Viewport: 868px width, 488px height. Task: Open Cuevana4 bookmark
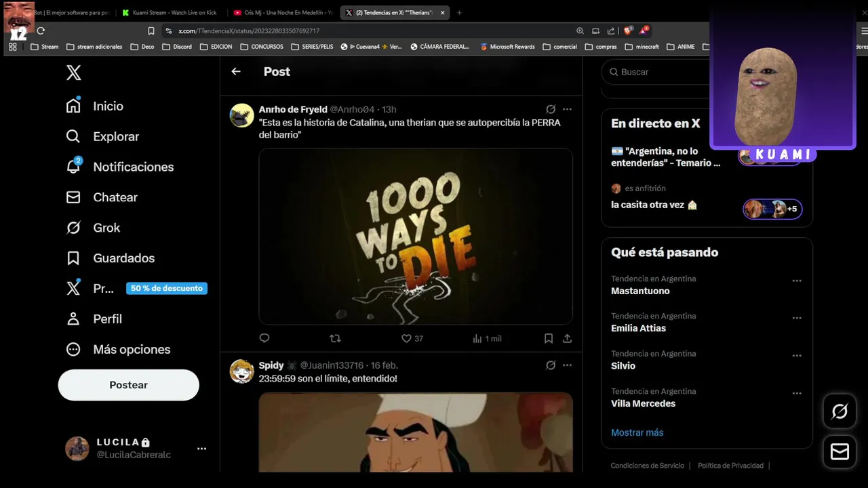371,47
